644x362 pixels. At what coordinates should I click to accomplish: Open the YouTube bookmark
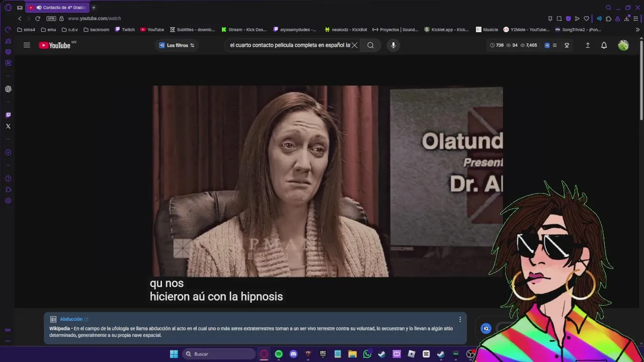pos(152,30)
